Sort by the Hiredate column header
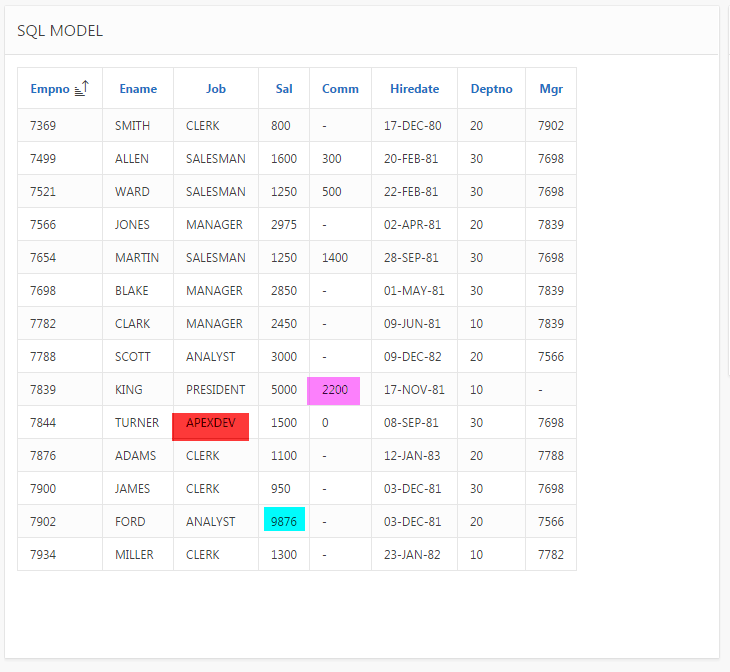 pos(414,89)
